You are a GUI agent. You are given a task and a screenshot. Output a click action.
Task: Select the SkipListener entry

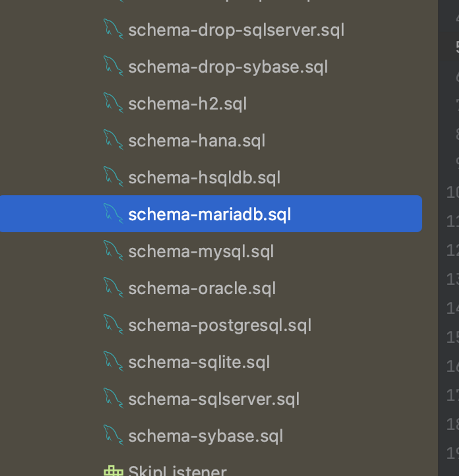pos(177,471)
